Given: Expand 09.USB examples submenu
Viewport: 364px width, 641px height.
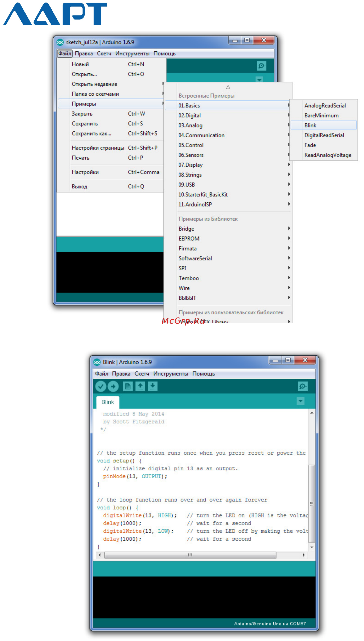Looking at the screenshot, I should coord(228,185).
